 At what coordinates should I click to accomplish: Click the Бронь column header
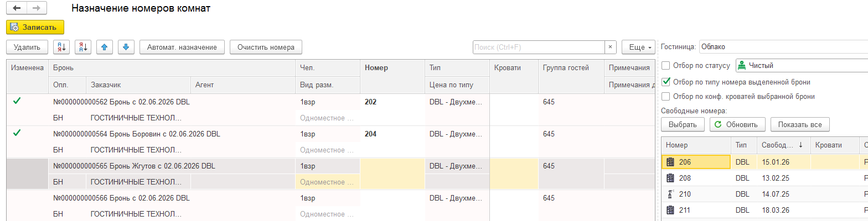point(172,68)
